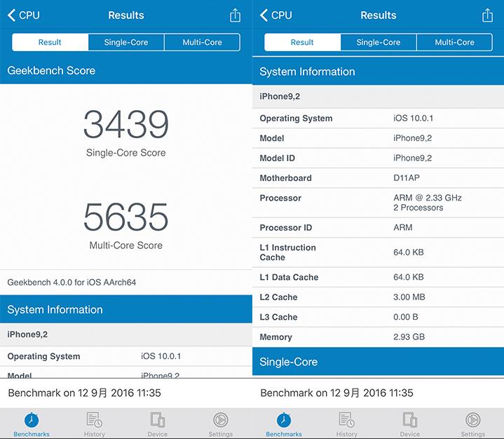This screenshot has width=504, height=439.
Task: Open Device icon in right screen
Action: click(x=410, y=419)
